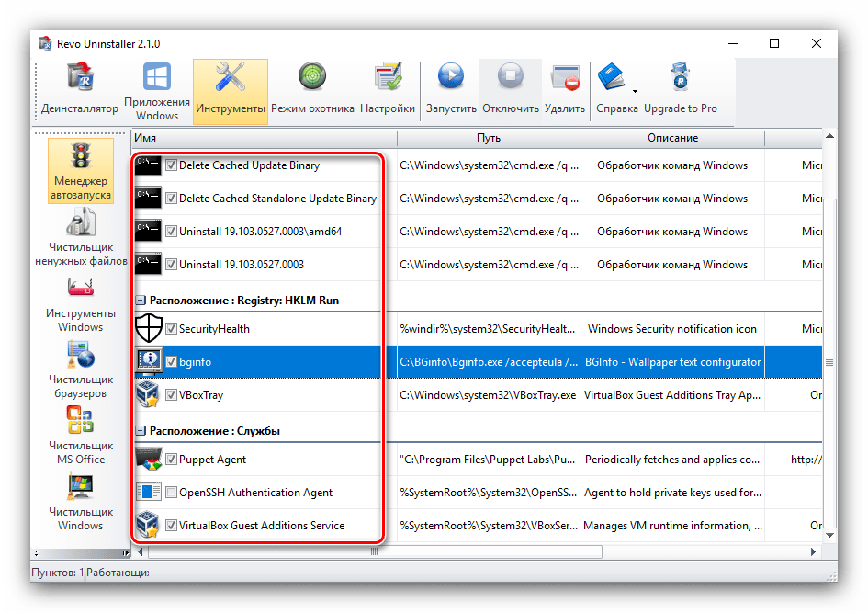
Task: Click the Запустить play icon
Action: coord(451,91)
